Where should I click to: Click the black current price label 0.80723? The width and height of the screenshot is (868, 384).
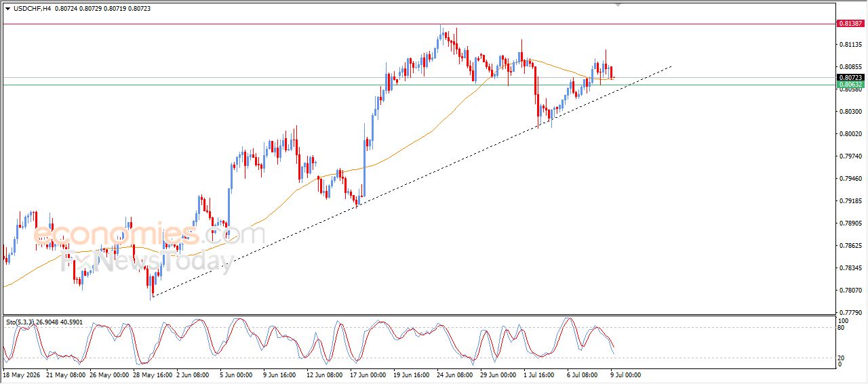click(850, 78)
